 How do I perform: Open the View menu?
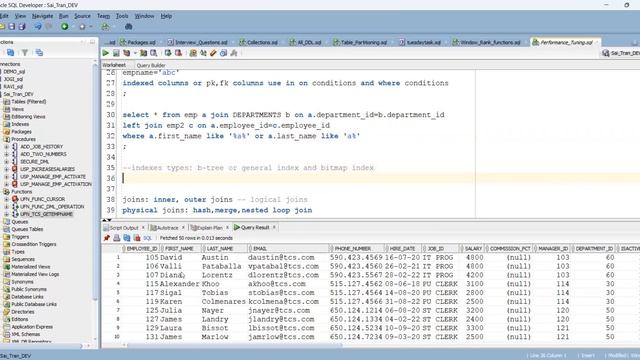[20, 16]
